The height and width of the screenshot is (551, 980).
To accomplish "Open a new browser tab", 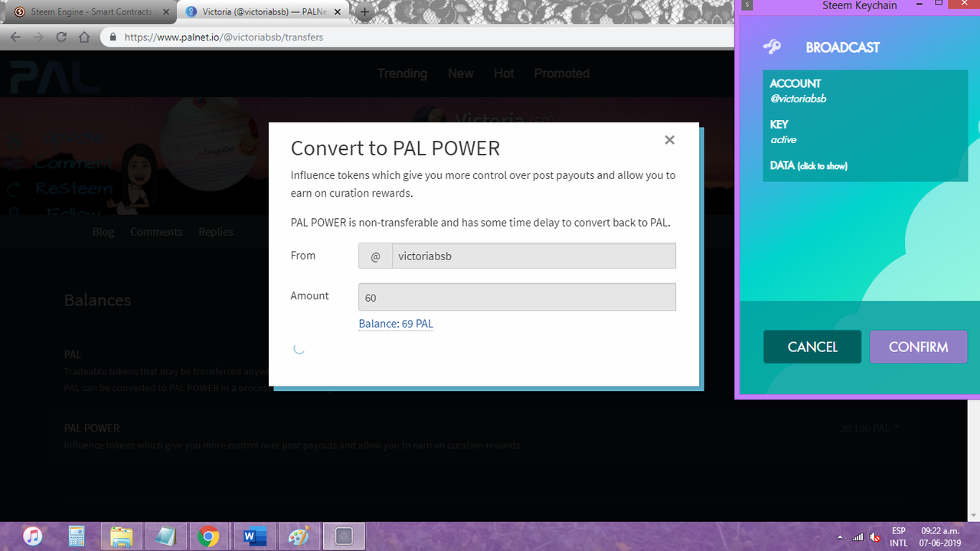I will [365, 12].
